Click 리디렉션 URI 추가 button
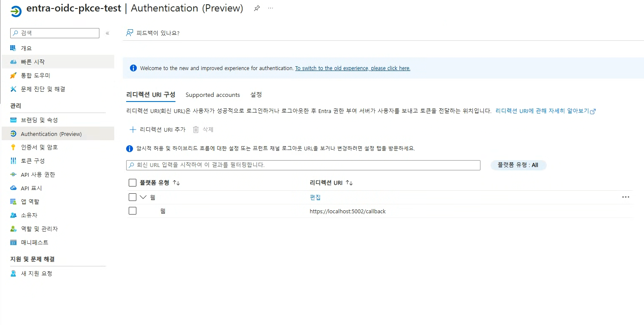The height and width of the screenshot is (325, 644). click(157, 130)
